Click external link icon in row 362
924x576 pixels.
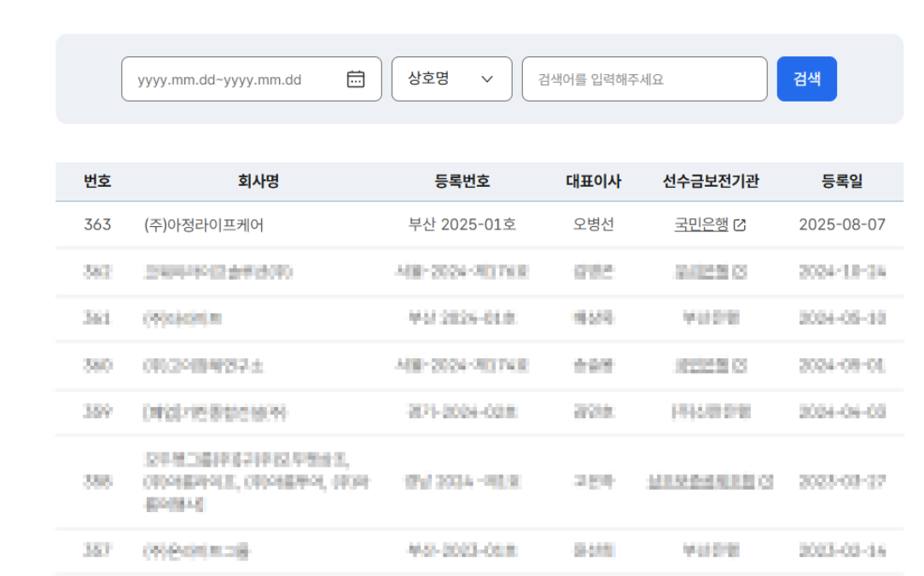click(740, 272)
